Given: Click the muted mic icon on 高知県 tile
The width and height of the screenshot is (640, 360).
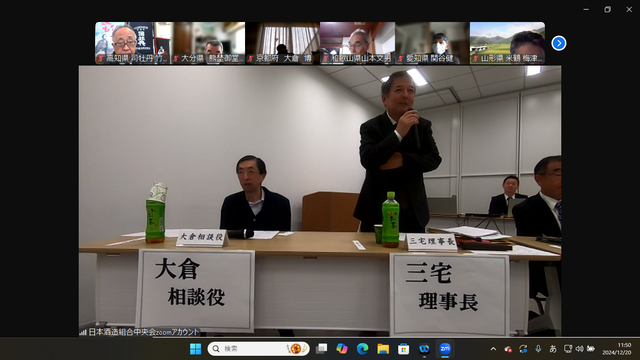Looking at the screenshot, I should pos(101,59).
